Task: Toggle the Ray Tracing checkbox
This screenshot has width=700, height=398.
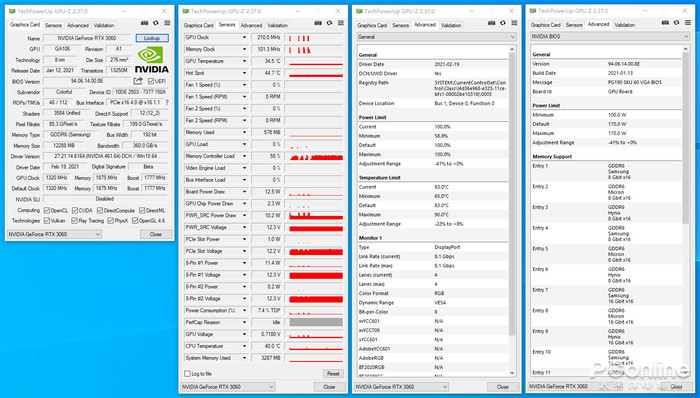Action: [75, 220]
